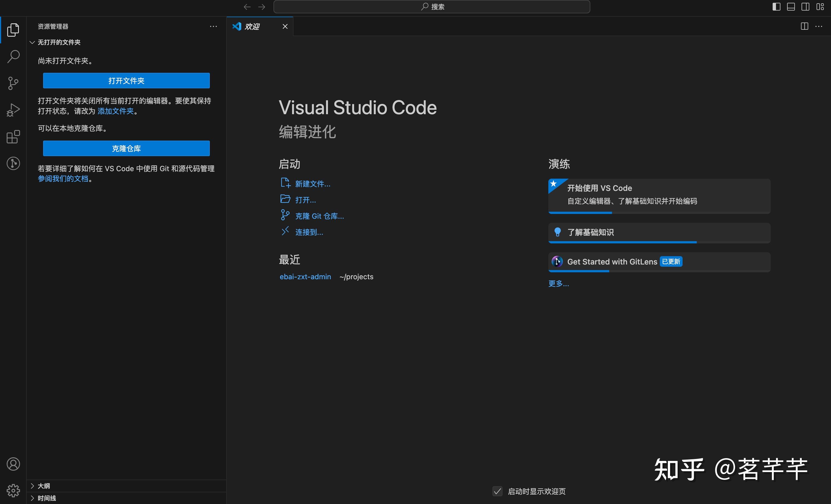This screenshot has height=504, width=831.
Task: Open the 了解基础知识 walkthrough
Action: [659, 233]
